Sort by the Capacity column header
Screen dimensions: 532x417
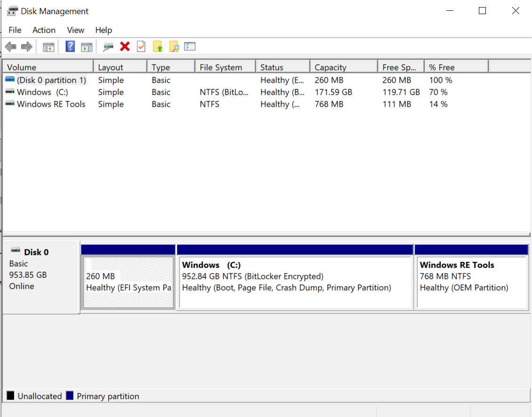tap(344, 67)
